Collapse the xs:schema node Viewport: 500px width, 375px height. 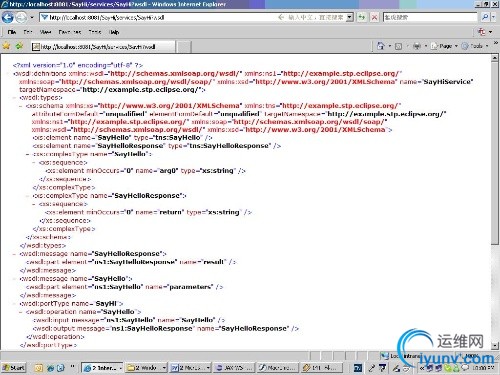tap(21, 106)
